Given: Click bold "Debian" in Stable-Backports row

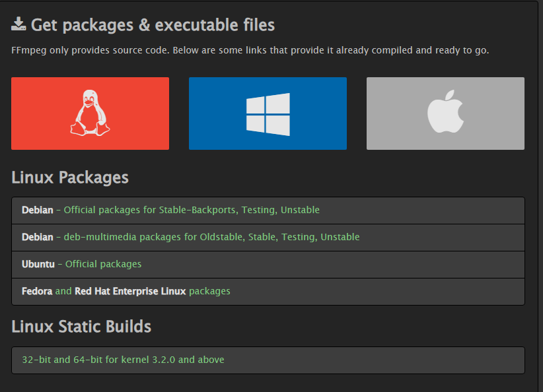Looking at the screenshot, I should (x=37, y=210).
